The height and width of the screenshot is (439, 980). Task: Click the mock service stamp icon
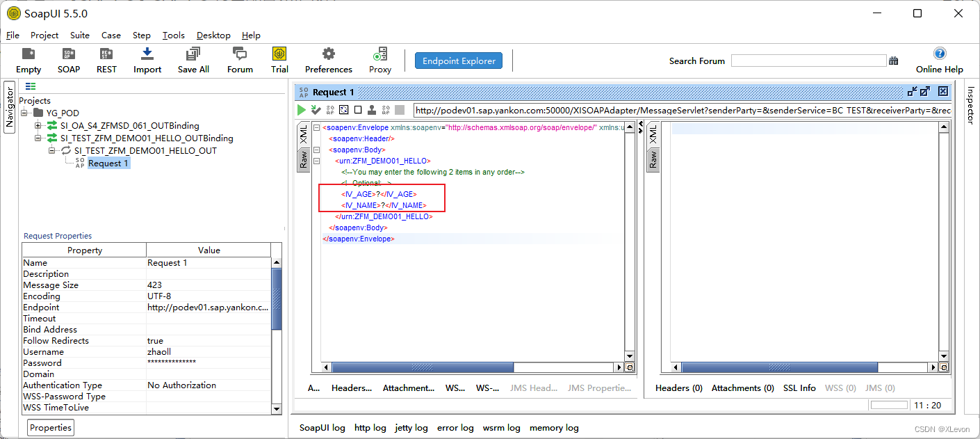(372, 110)
